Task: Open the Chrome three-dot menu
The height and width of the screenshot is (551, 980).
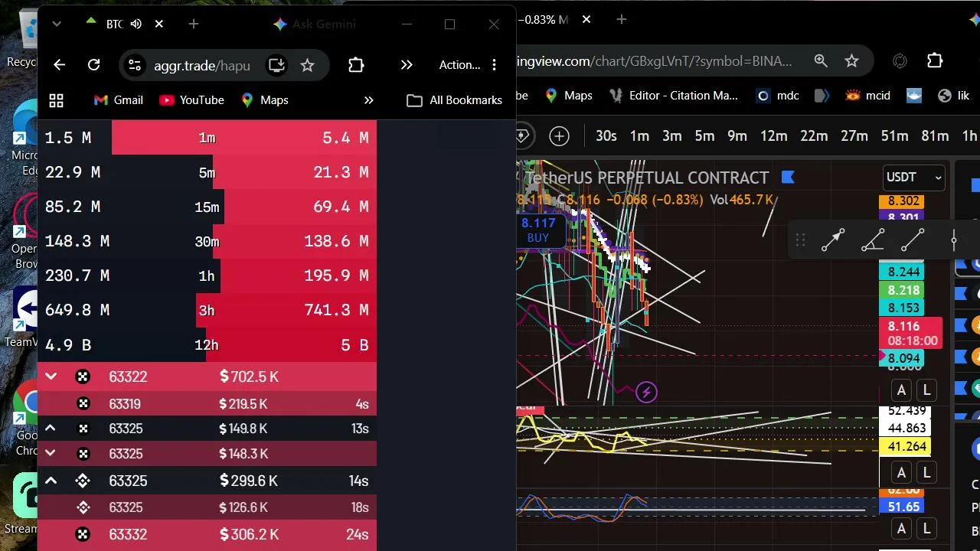Action: [494, 65]
